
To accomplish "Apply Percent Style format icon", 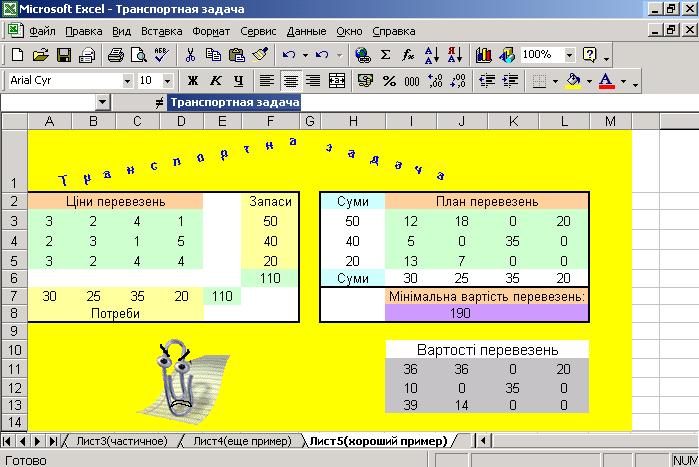I will pyautogui.click(x=389, y=80).
